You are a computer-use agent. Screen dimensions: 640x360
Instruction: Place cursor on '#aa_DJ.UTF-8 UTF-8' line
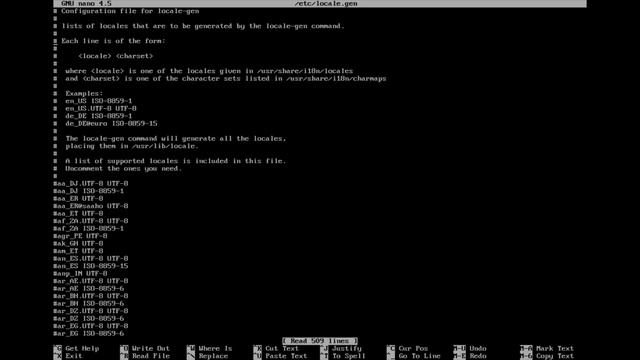pyautogui.click(x=91, y=184)
